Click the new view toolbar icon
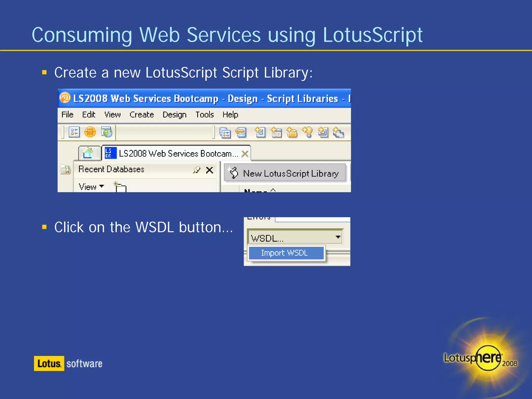Image resolution: width=532 pixels, height=399 pixels. click(x=276, y=132)
